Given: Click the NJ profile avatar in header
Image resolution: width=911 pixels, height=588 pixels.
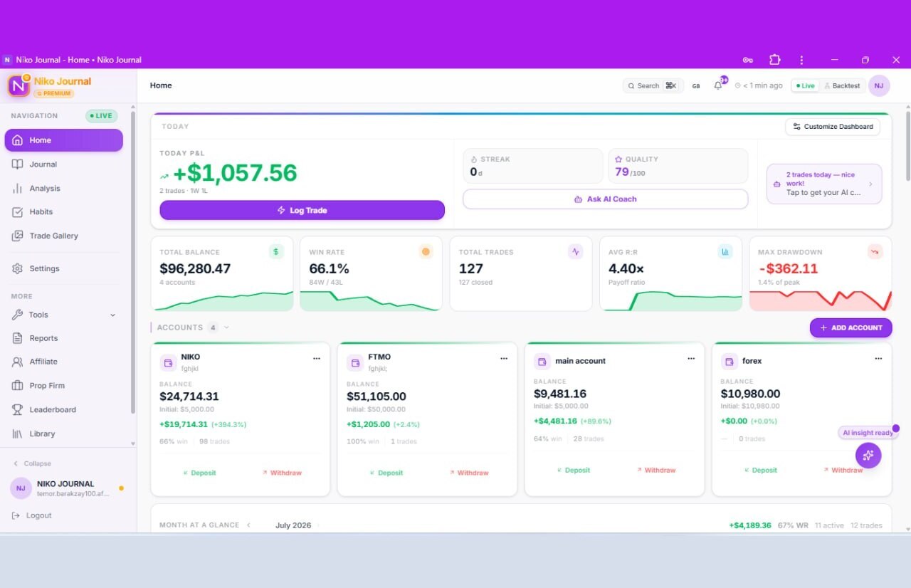Looking at the screenshot, I should (879, 85).
